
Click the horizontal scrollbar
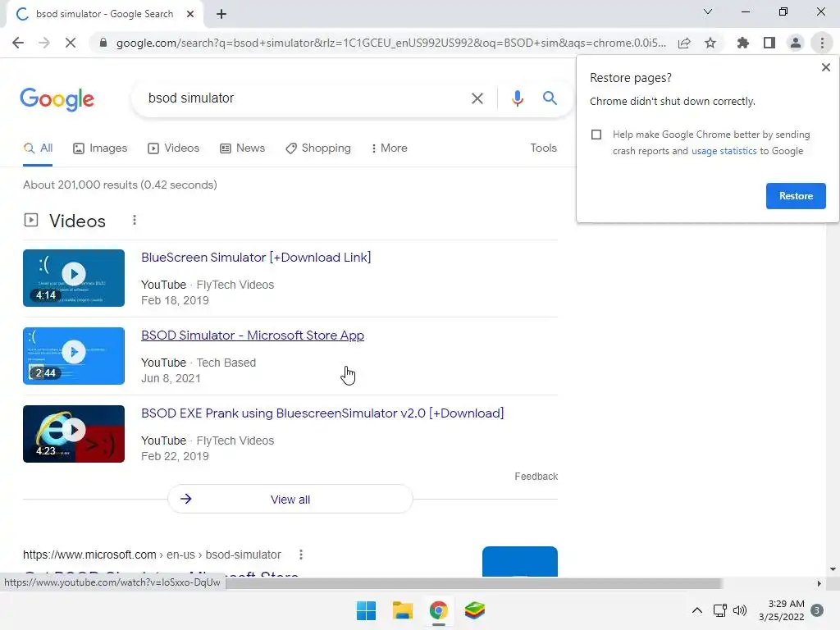coord(473,583)
